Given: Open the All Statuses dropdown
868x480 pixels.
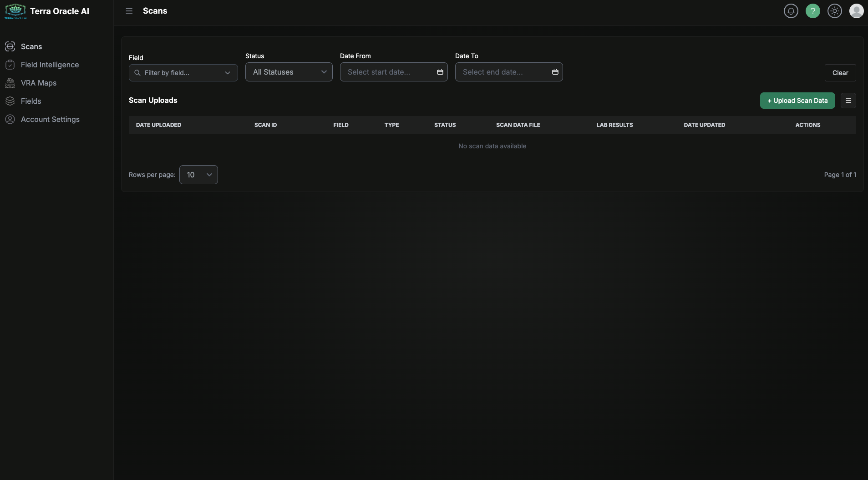Looking at the screenshot, I should coord(289,72).
